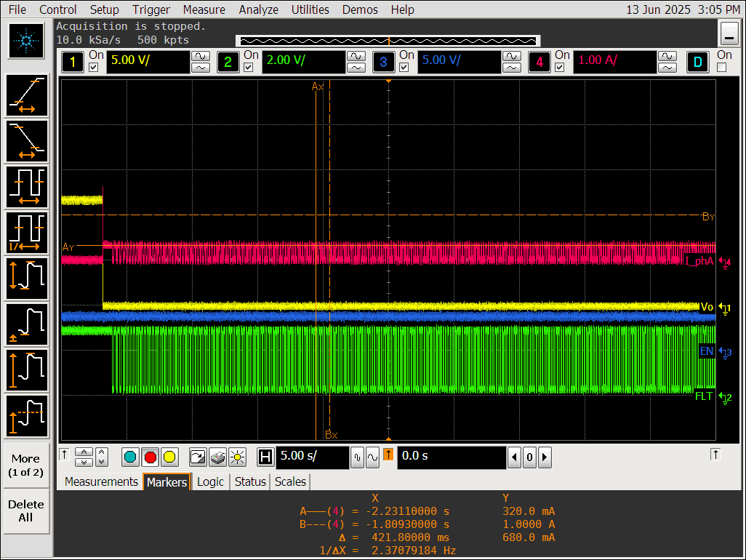Decrease channel 4 scale with the smaller wave button
Screen dimensions: 746x560
(667, 68)
